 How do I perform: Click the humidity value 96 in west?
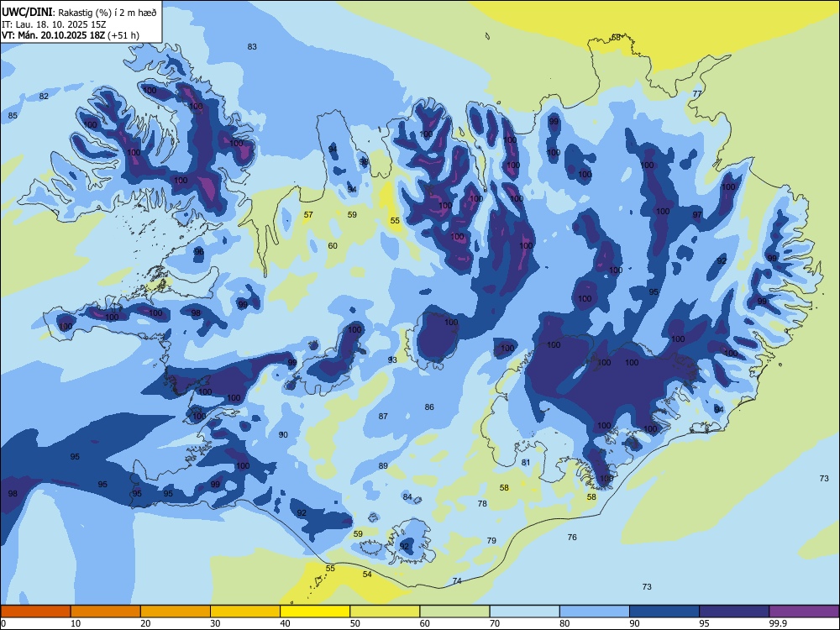click(x=199, y=252)
